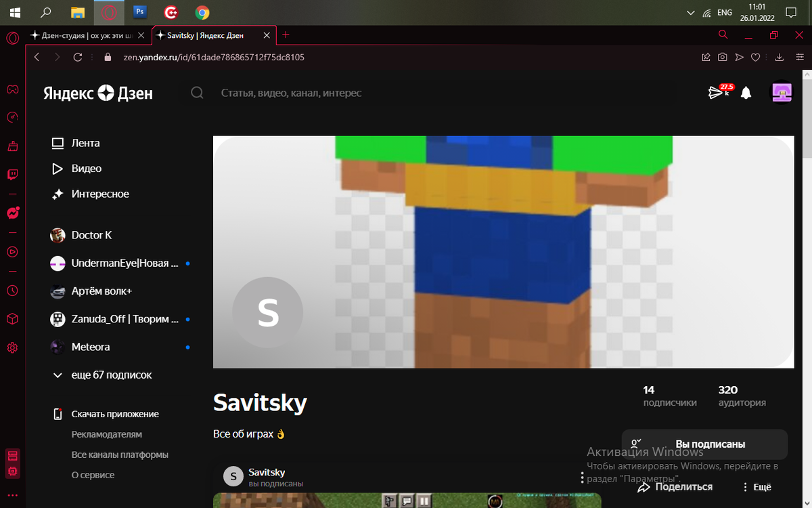Open Extensions cube sidebar icon
Screen dimensions: 812x508
(x=12, y=319)
